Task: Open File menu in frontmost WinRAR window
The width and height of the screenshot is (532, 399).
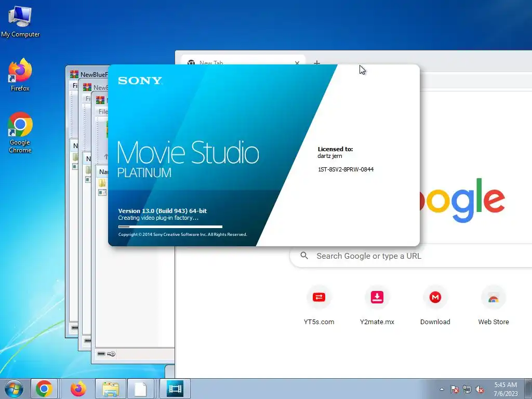Action: 103,112
